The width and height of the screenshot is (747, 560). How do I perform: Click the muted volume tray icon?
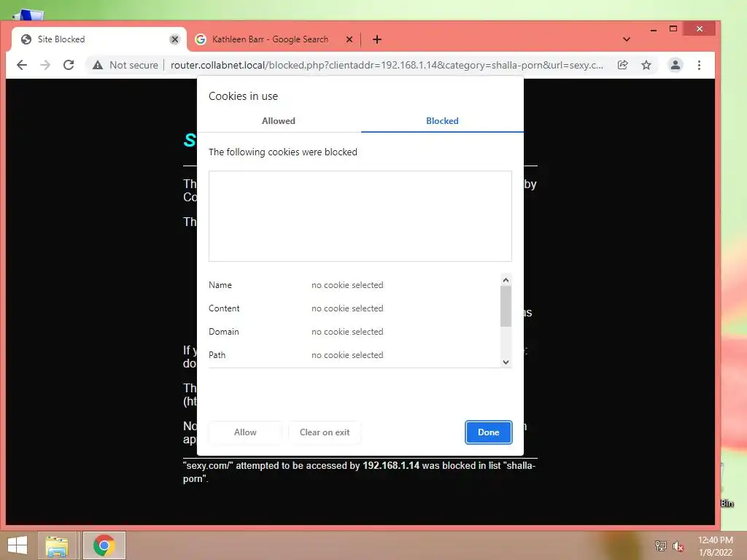coord(678,545)
